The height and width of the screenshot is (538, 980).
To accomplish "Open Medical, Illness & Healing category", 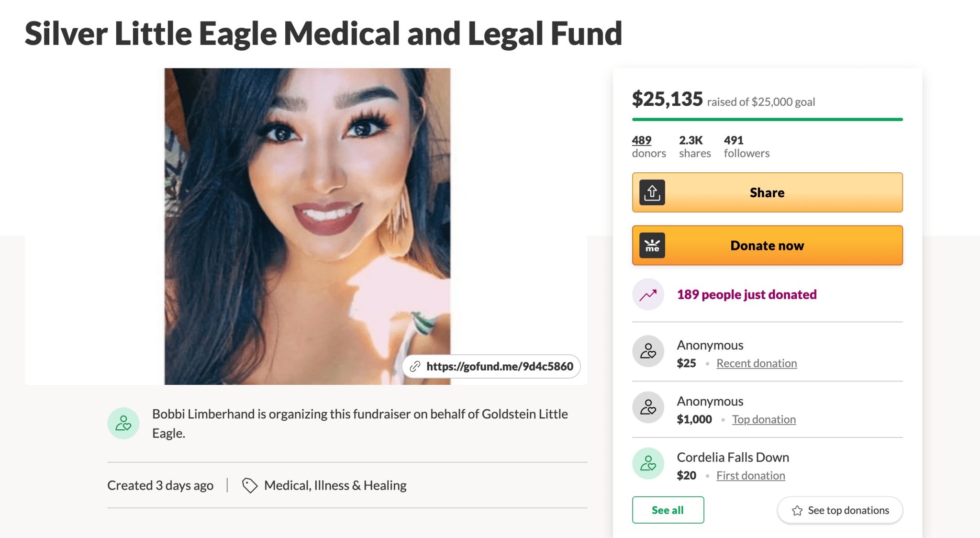I will pos(335,485).
